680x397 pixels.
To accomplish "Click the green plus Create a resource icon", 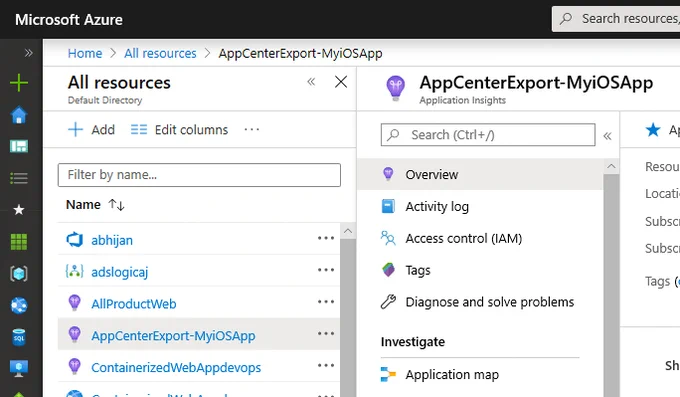I will click(19, 82).
